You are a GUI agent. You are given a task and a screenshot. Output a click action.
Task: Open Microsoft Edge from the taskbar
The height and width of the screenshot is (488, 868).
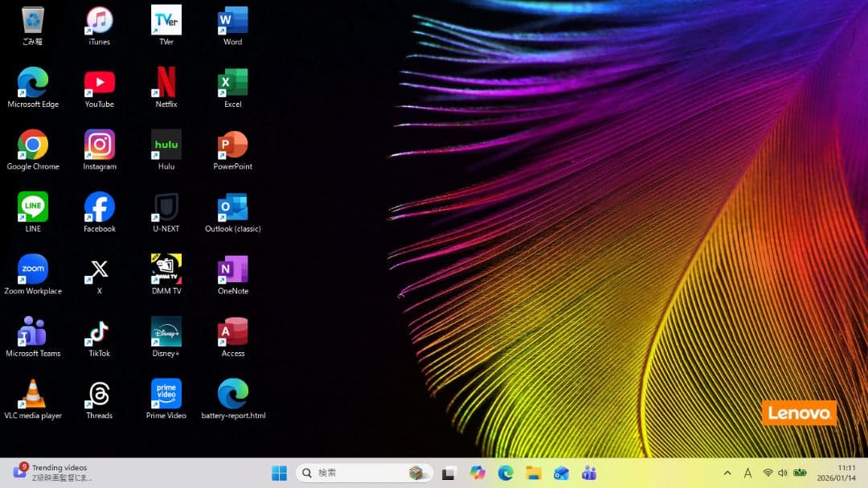click(x=506, y=473)
